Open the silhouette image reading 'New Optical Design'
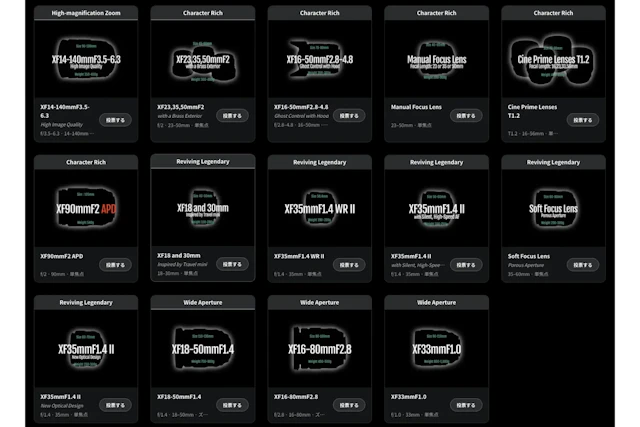The width and height of the screenshot is (640, 427). tap(86, 348)
